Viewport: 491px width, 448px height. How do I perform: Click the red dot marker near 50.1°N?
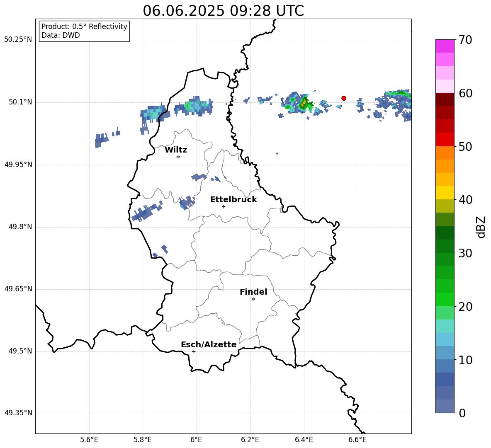343,98
